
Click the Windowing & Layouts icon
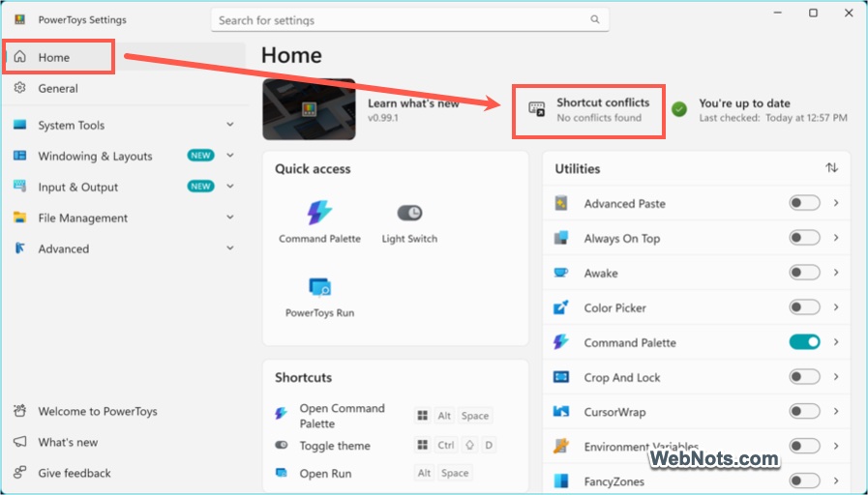[x=20, y=156]
